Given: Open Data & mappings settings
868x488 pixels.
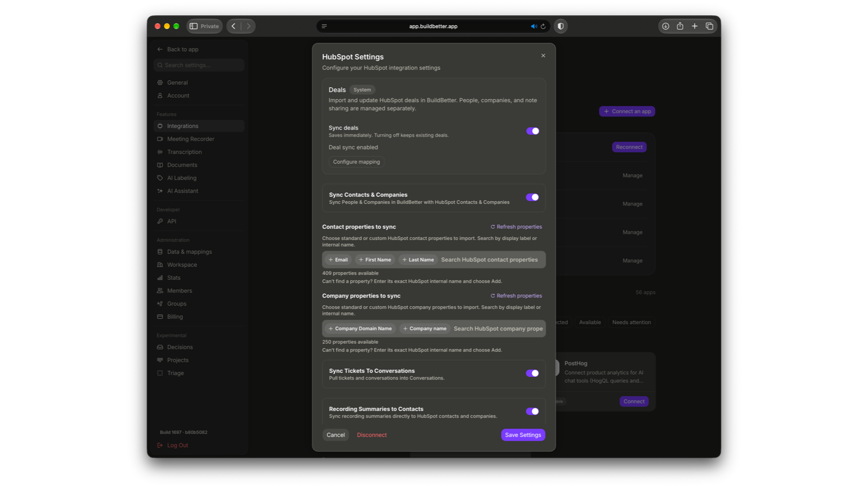Looking at the screenshot, I should tap(199, 252).
